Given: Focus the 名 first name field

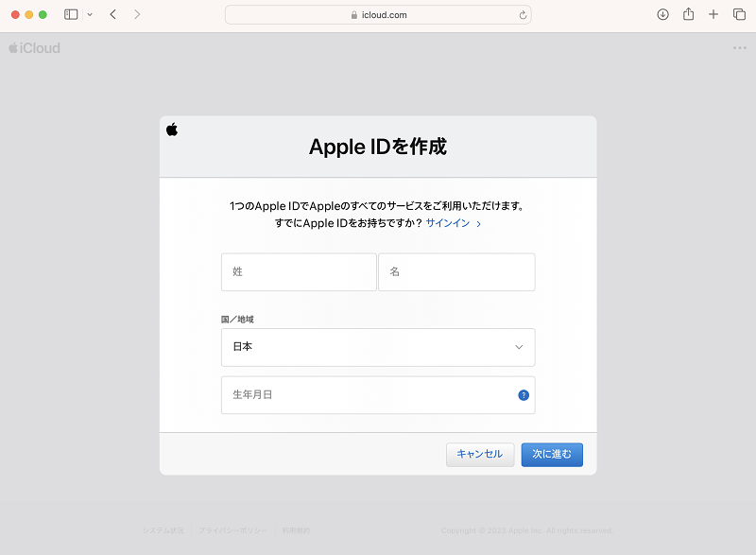Looking at the screenshot, I should tap(456, 272).
